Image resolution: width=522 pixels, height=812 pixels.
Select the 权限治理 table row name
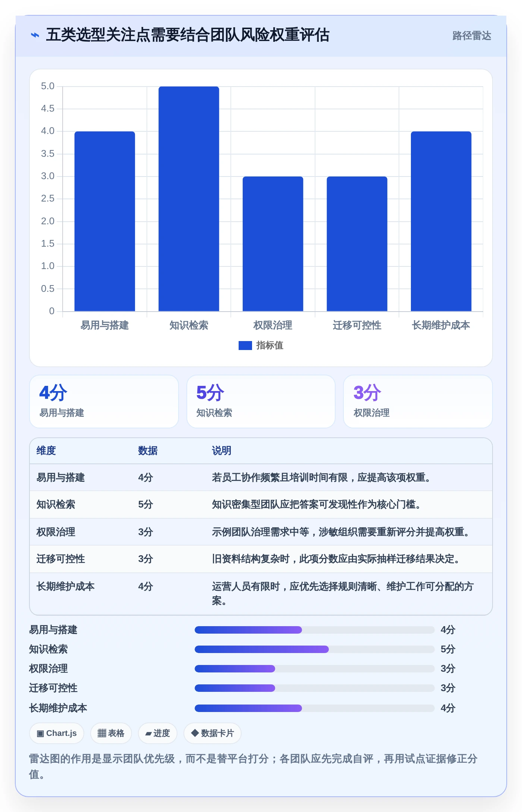(56, 532)
